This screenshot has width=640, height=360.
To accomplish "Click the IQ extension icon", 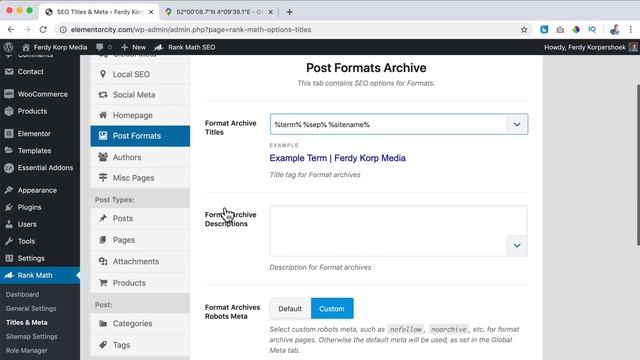I will (592, 29).
